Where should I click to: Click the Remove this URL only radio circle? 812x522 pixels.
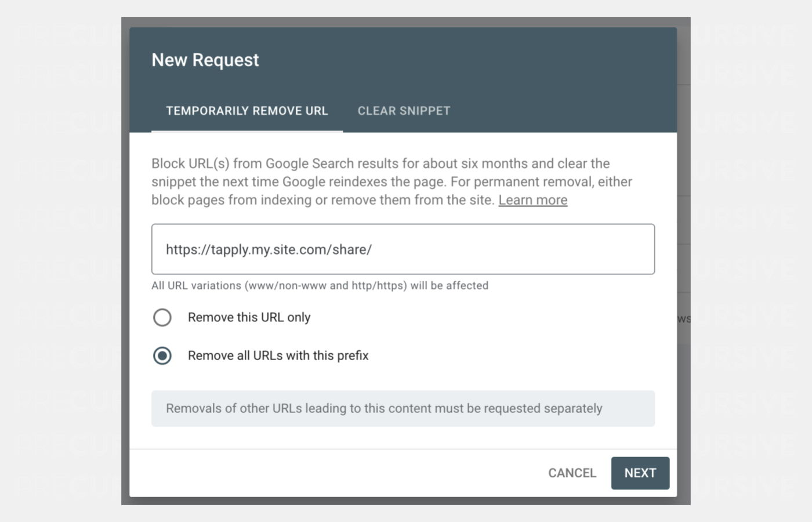pyautogui.click(x=162, y=317)
